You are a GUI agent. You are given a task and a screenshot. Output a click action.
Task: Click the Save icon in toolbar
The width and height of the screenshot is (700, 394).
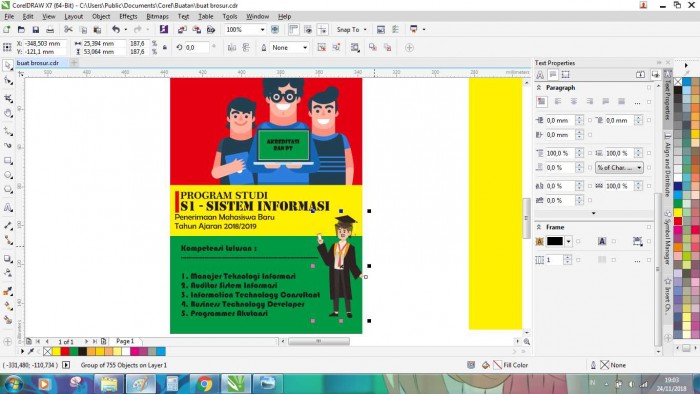click(x=36, y=29)
